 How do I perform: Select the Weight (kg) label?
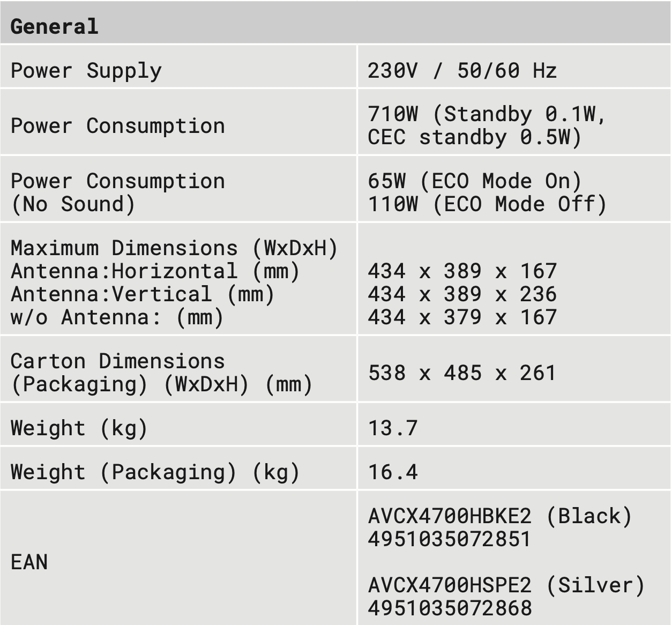(x=79, y=428)
